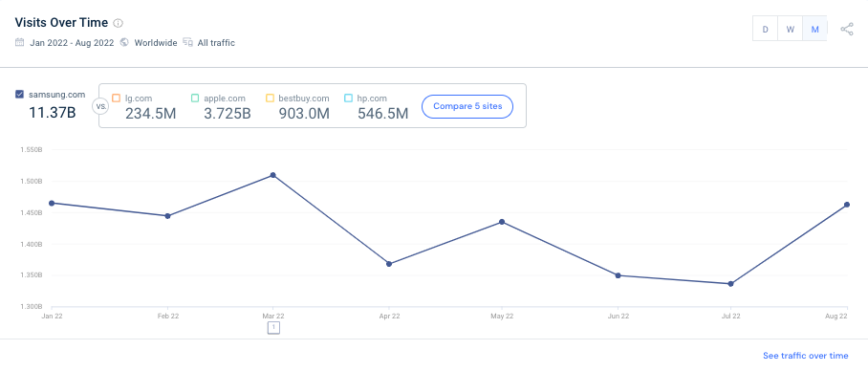Click the Mar 22 peak data point

[272, 175]
